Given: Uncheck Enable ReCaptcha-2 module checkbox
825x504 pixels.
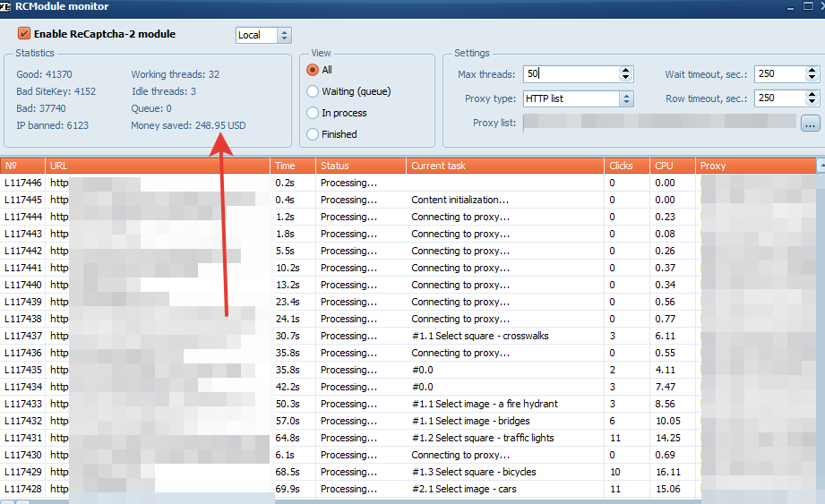Looking at the screenshot, I should pos(24,34).
